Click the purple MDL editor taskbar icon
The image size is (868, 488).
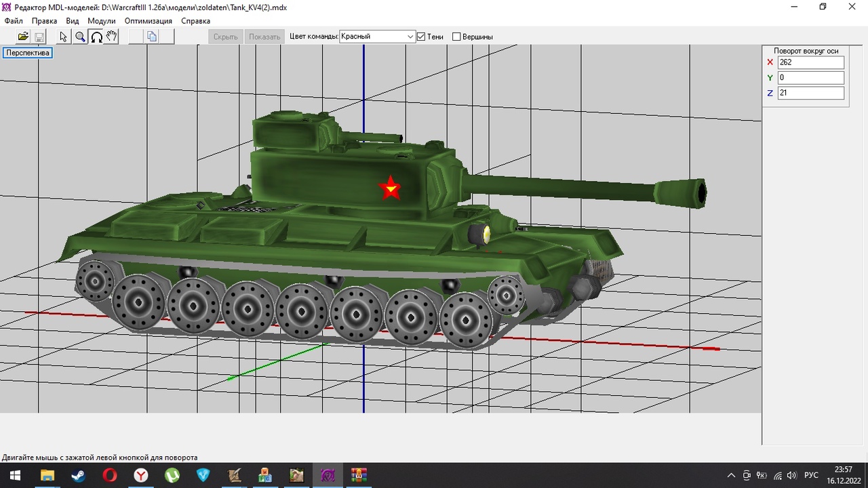point(328,475)
